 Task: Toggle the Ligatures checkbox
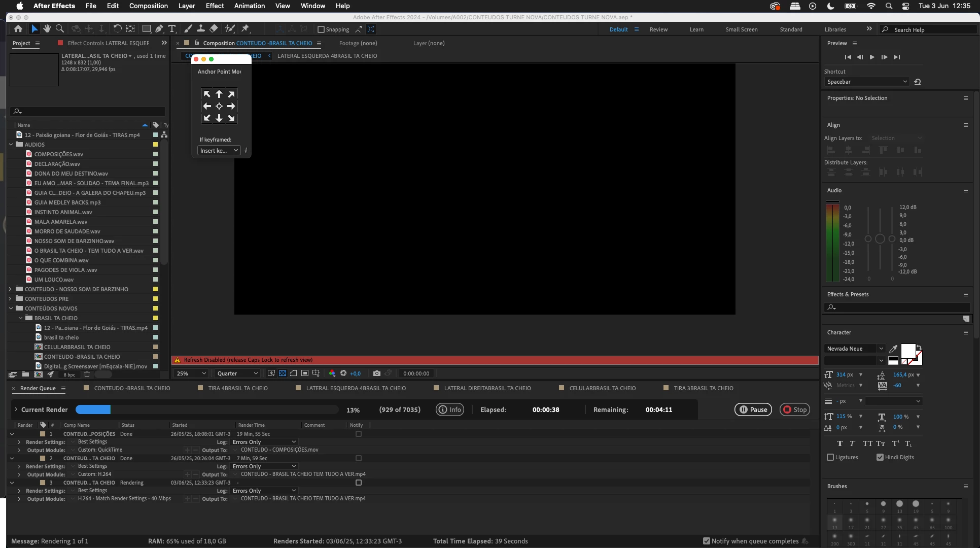point(830,457)
